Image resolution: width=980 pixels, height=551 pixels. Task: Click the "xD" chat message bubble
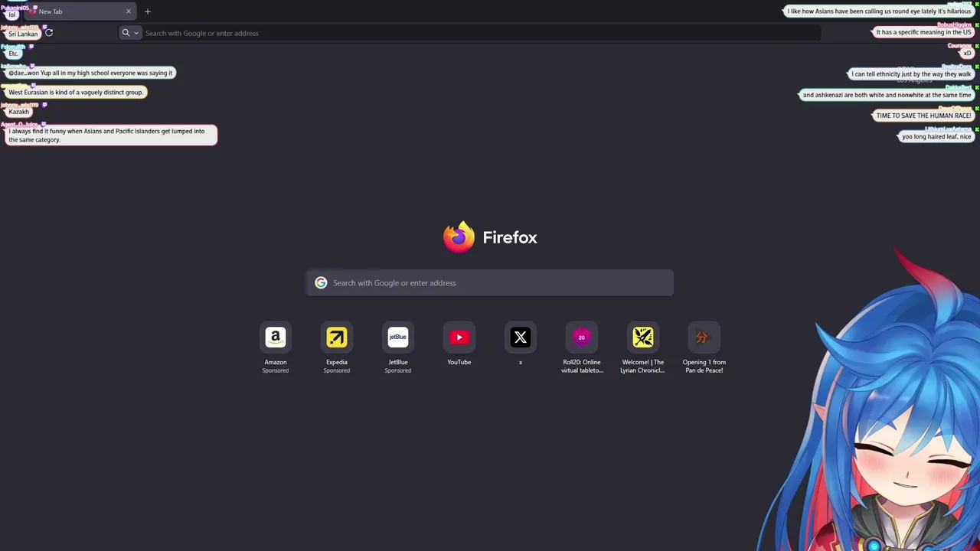(967, 54)
